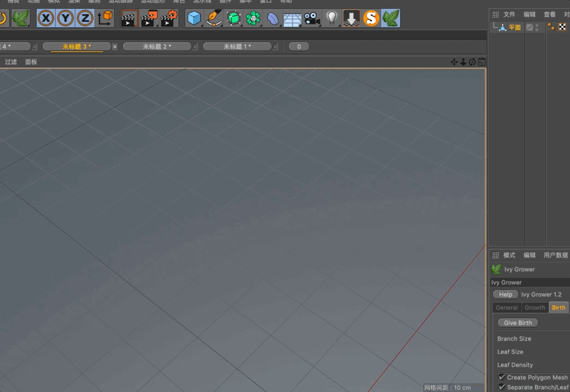The height and width of the screenshot is (392, 570).
Task: Click the tab labeled 0
Action: (x=299, y=46)
